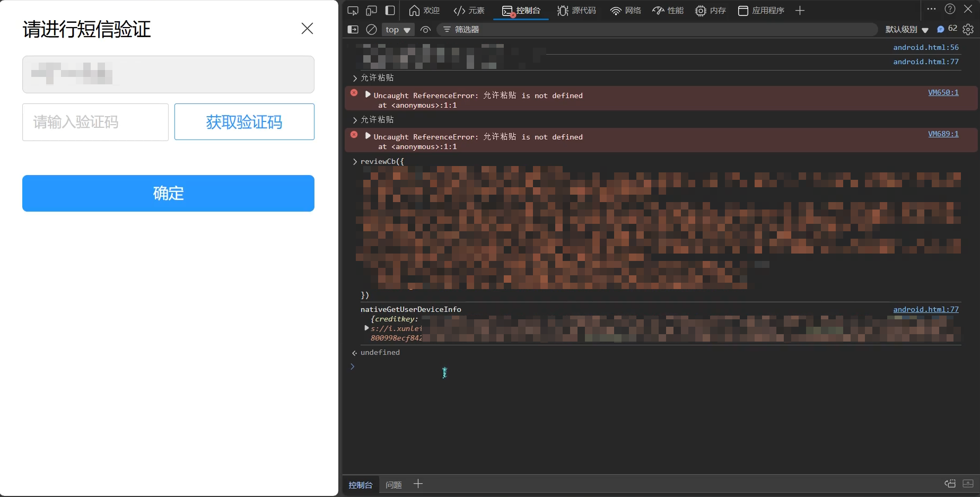This screenshot has width=980, height=497.
Task: Clear the console with the ban icon
Action: (x=372, y=30)
